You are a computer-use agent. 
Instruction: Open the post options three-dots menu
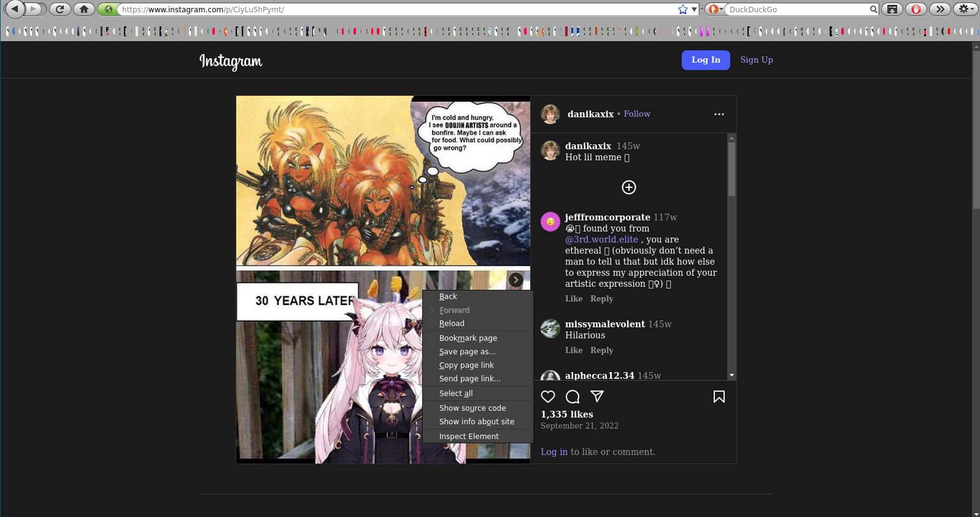tap(719, 114)
